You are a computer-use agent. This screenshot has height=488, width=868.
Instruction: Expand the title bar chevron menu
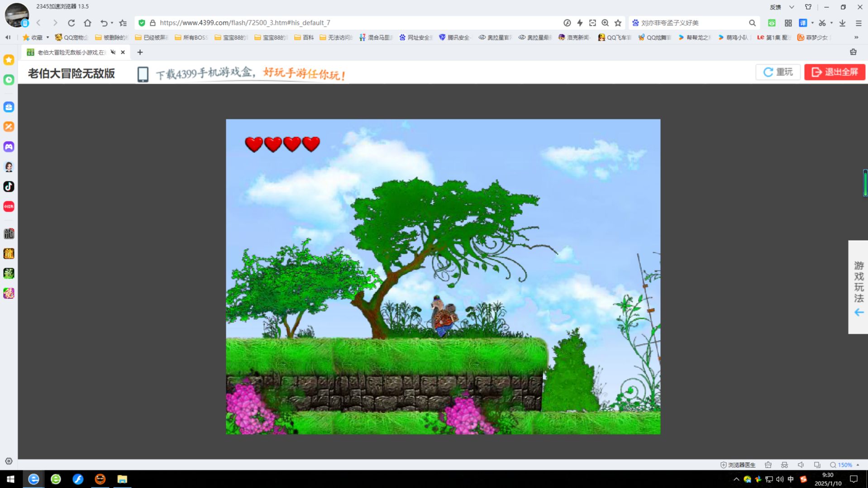(x=792, y=7)
